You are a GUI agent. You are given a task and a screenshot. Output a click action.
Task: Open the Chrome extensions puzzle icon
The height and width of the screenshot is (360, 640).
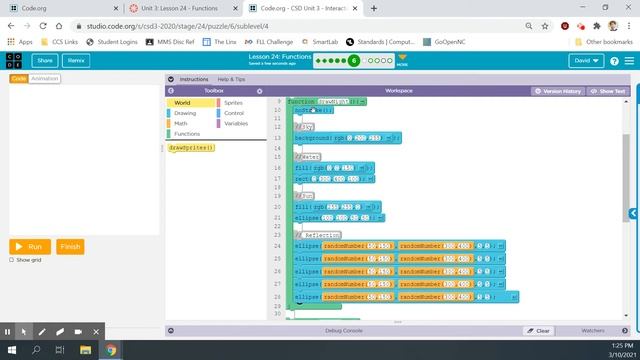596,26
